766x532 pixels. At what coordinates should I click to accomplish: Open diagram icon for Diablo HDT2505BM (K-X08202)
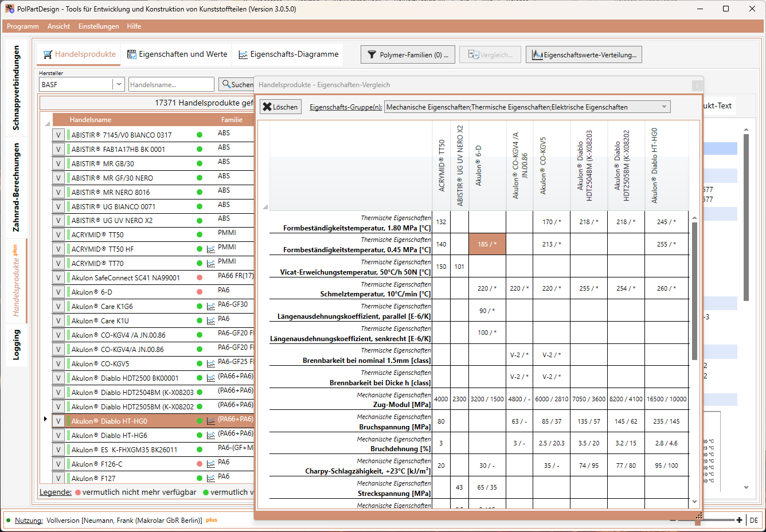point(211,407)
